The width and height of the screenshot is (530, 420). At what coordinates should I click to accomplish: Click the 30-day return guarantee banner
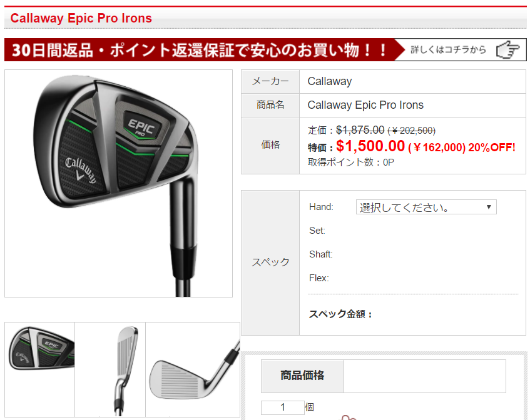200,50
